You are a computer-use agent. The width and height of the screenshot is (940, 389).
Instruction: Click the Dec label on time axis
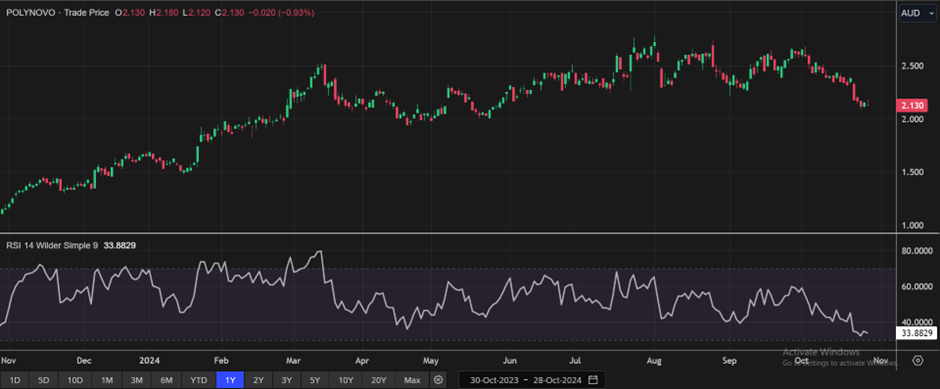84,361
